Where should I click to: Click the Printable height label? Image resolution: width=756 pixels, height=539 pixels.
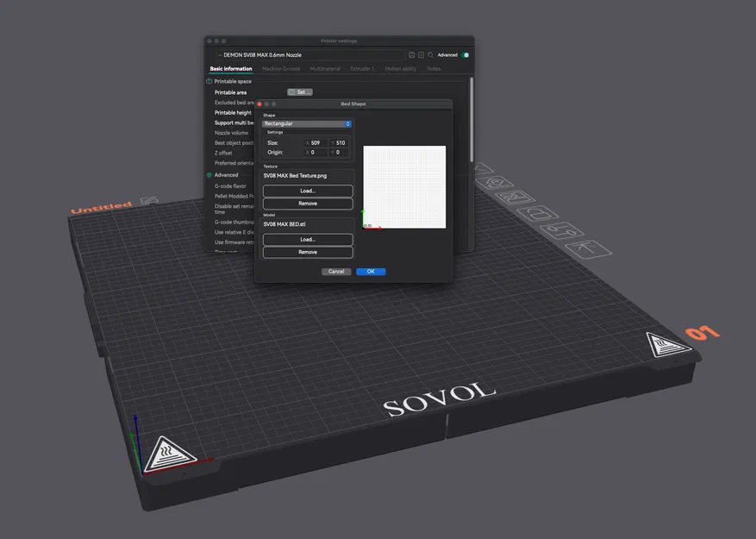point(233,113)
